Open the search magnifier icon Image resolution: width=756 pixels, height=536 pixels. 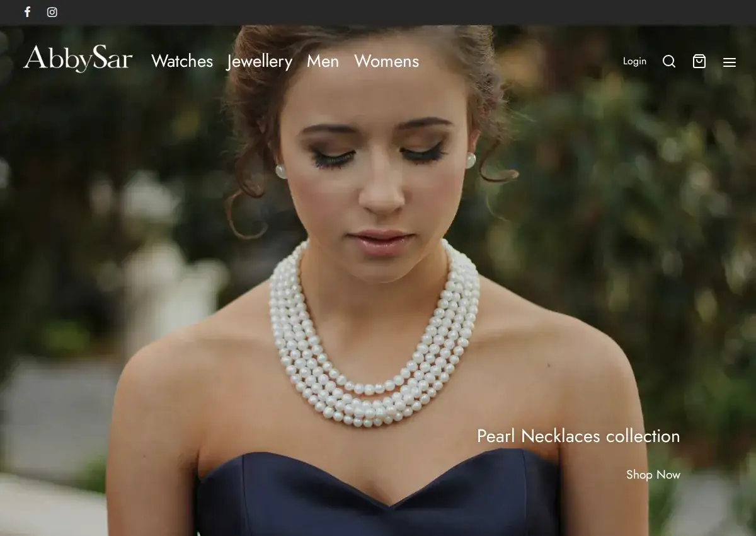(x=669, y=61)
